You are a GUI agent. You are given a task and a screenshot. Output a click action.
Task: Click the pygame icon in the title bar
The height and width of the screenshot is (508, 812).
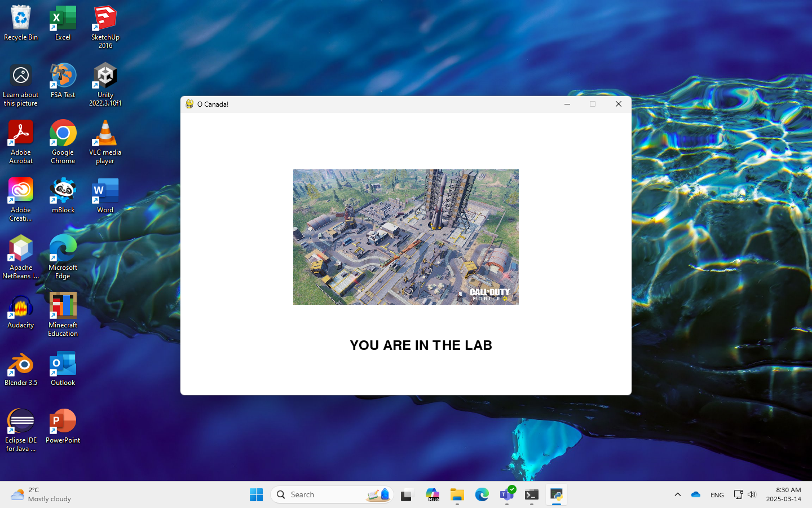[189, 104]
